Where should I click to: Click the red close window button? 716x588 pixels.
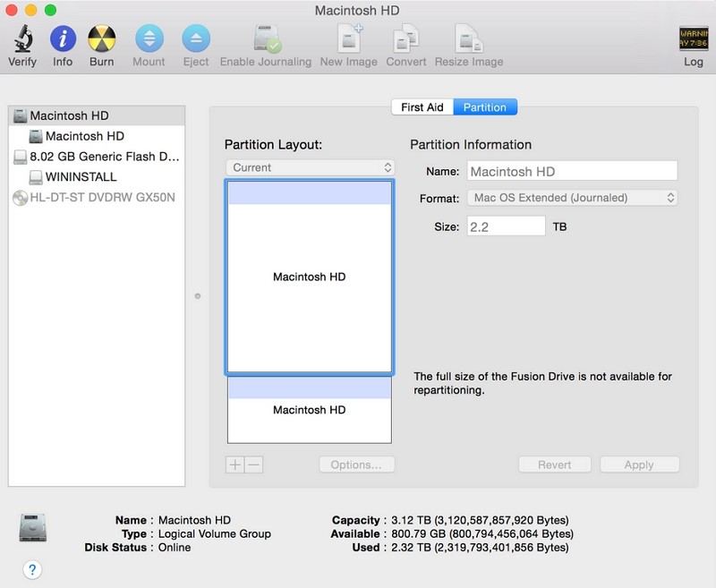pos(12,10)
